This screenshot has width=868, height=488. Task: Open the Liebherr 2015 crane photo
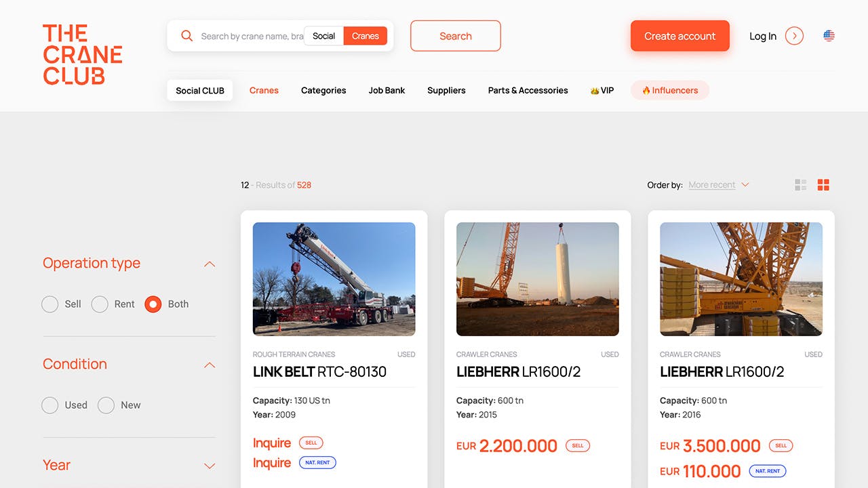click(538, 279)
